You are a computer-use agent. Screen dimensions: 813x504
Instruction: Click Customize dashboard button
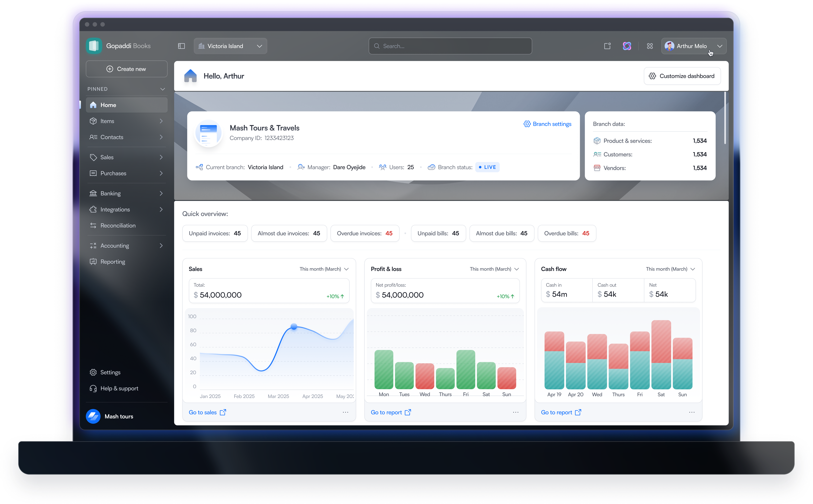[x=682, y=76]
